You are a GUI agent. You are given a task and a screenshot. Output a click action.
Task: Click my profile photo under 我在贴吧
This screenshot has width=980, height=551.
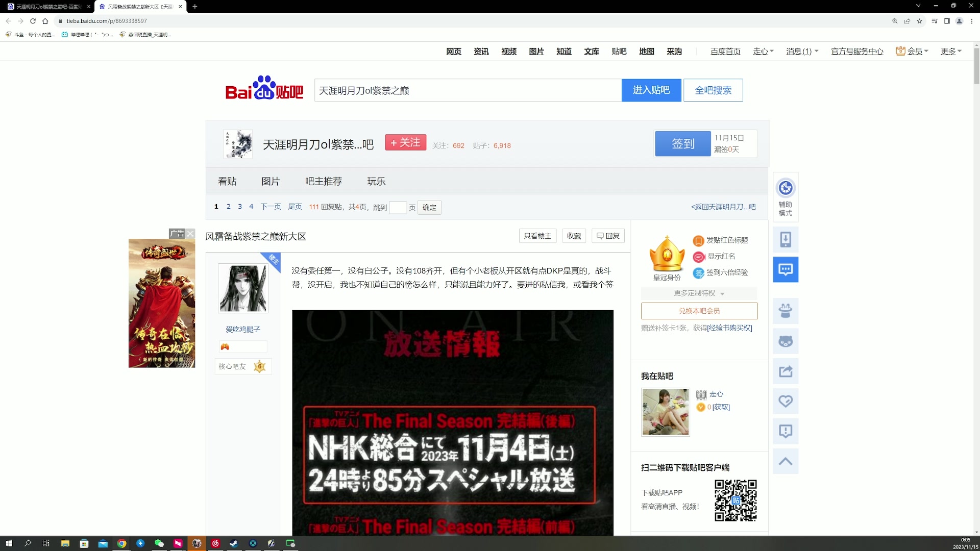pos(666,412)
